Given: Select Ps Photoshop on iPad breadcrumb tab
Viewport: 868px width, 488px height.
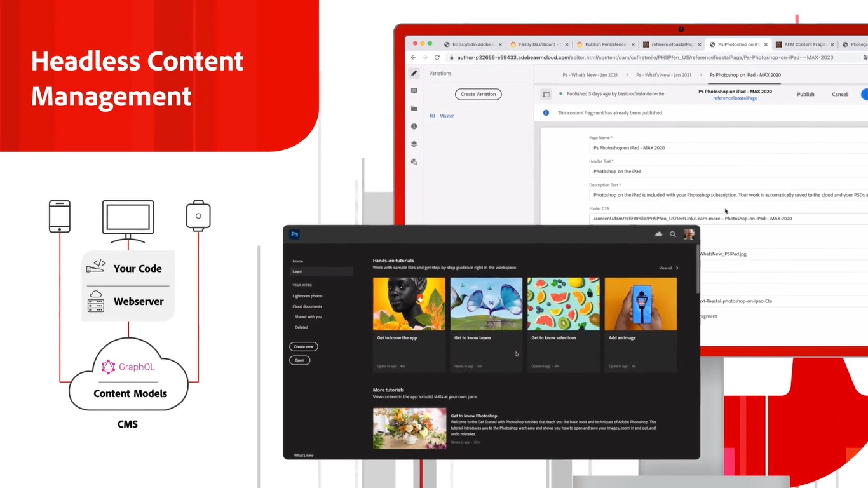Looking at the screenshot, I should [x=745, y=75].
